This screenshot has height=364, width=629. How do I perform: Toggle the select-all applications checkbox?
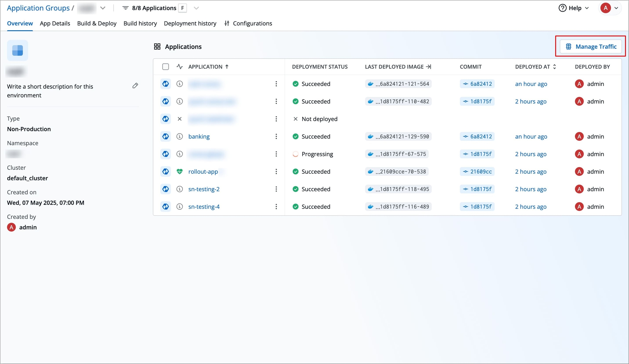pos(165,67)
